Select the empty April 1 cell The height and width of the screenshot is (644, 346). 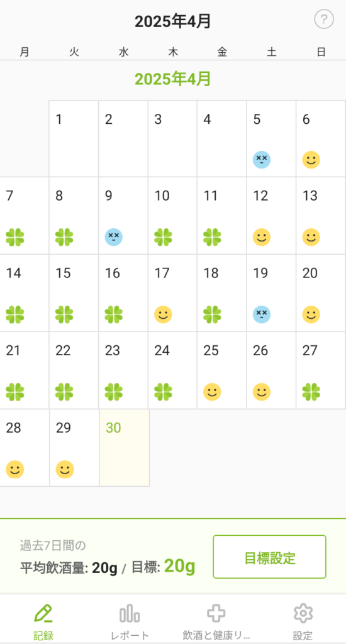[74, 139]
